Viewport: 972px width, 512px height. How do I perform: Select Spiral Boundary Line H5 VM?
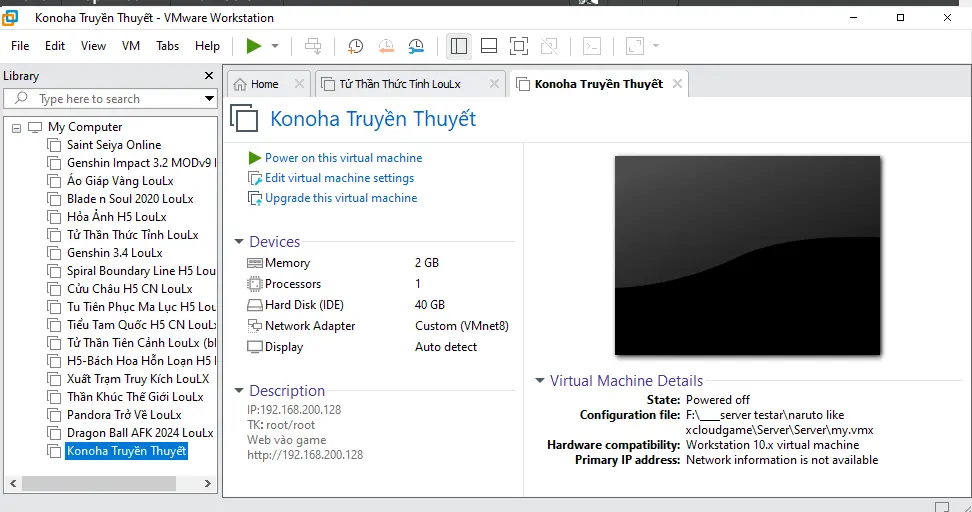[x=141, y=271]
